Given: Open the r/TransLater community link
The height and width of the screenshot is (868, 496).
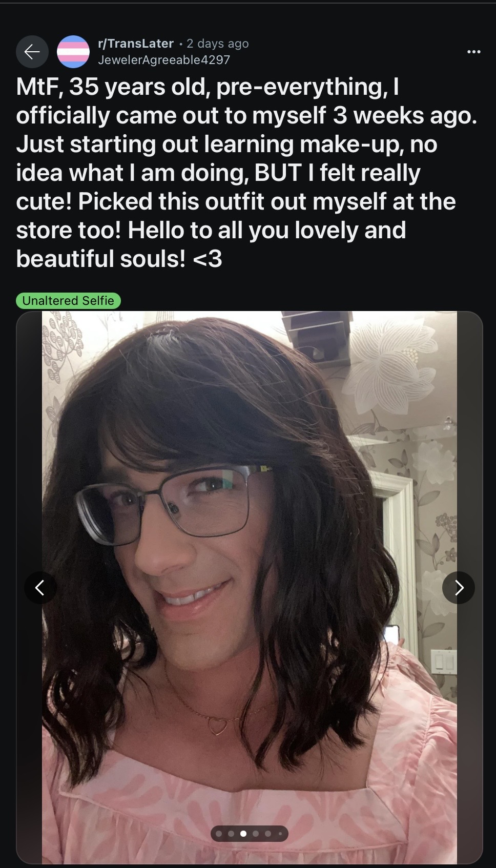Looking at the screenshot, I should pyautogui.click(x=136, y=44).
